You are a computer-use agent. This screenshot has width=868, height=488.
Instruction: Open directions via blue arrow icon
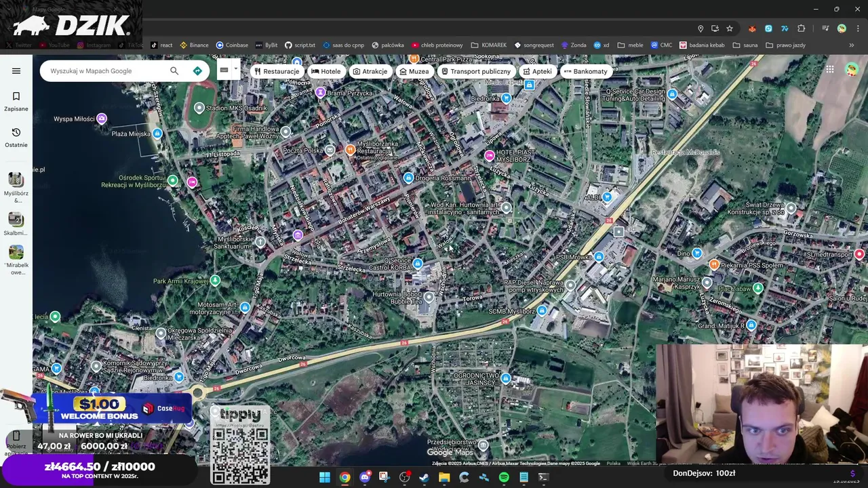click(197, 70)
